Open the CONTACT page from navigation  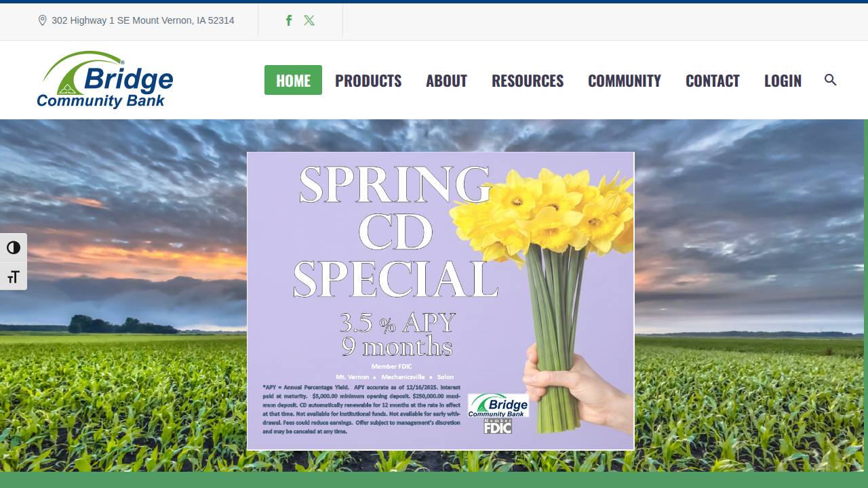coord(713,80)
